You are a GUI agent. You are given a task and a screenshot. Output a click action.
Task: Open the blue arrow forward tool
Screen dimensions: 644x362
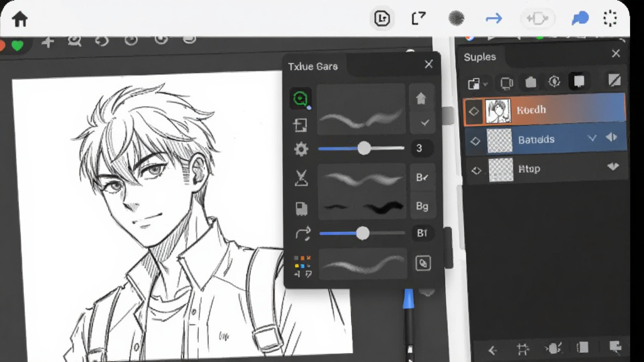(494, 18)
